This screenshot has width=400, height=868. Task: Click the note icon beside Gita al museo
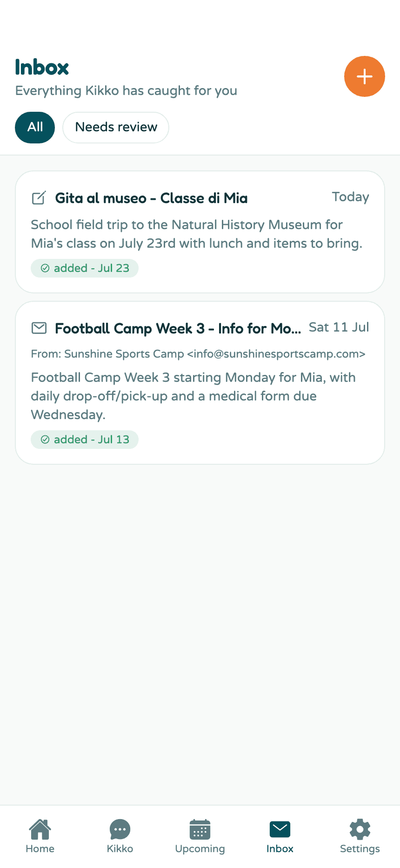39,198
